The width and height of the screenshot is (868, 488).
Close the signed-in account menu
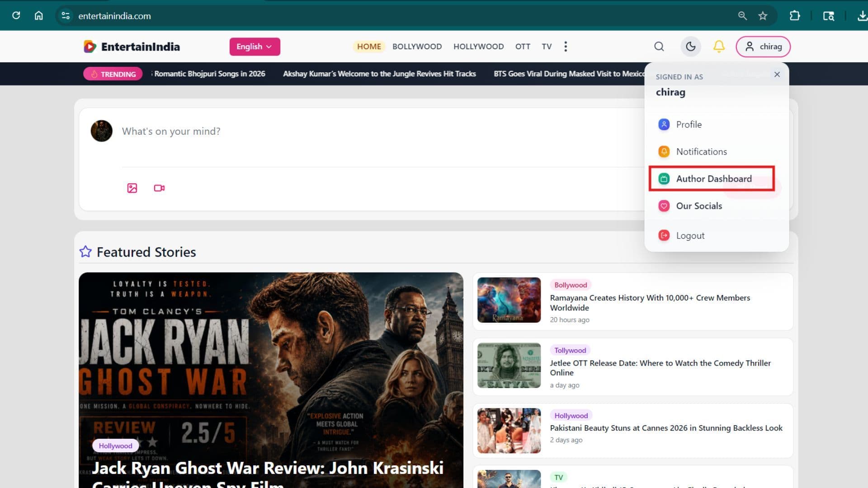(777, 75)
